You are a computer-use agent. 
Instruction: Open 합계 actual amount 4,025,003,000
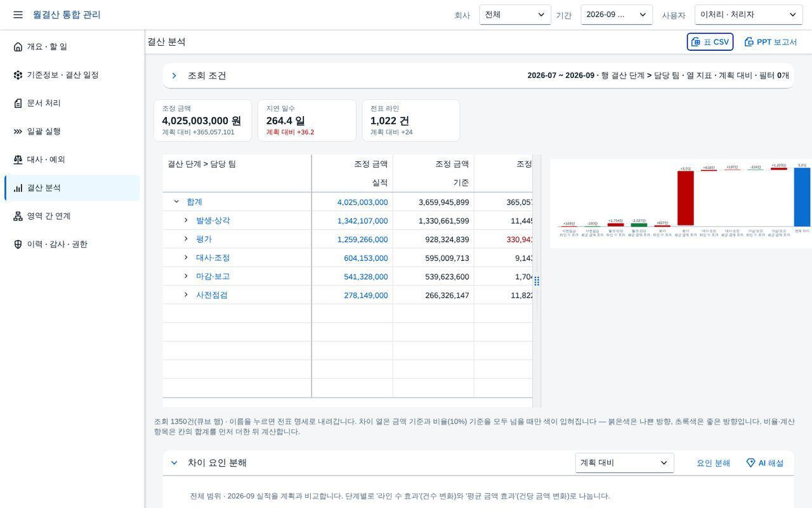(362, 203)
